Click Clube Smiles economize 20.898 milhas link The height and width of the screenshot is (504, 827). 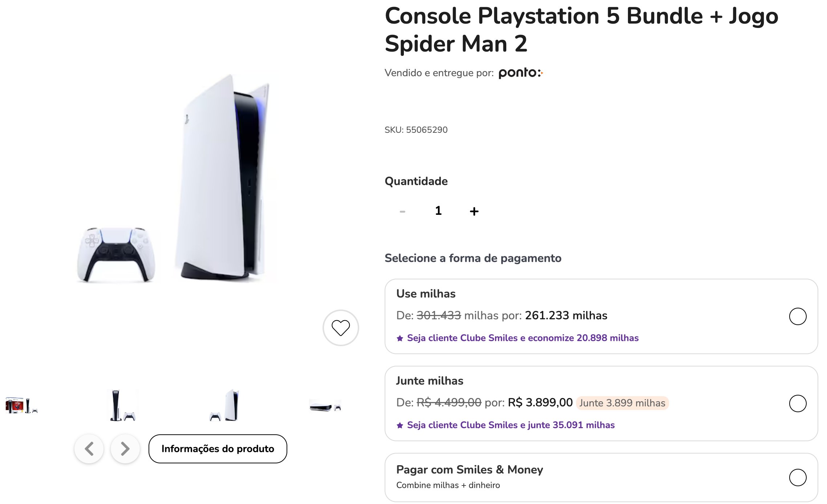tap(522, 338)
